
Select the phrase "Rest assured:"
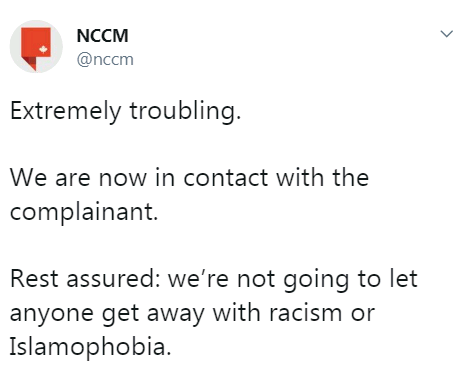tap(86, 279)
